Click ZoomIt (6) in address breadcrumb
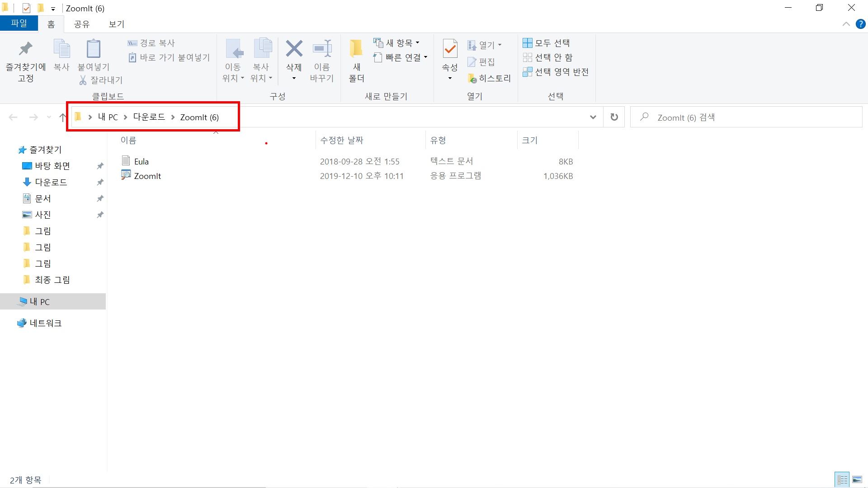 (x=199, y=117)
